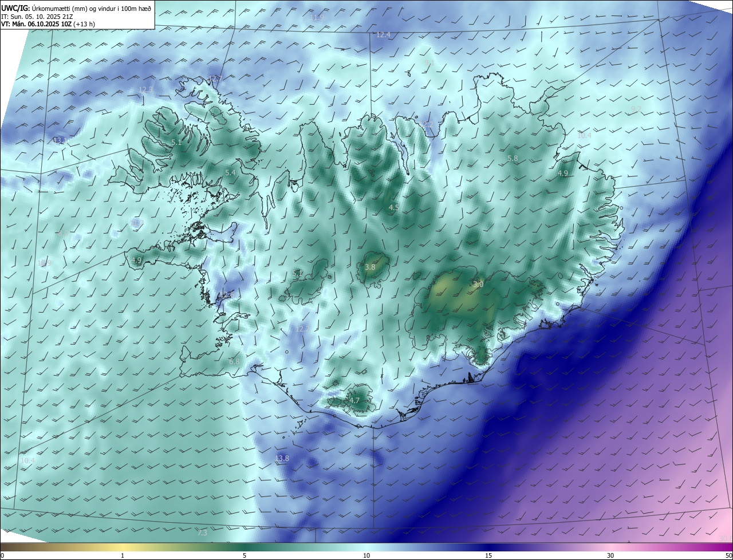Click the 0 tick on colour scale
The image size is (733, 560).
[x=2, y=555]
